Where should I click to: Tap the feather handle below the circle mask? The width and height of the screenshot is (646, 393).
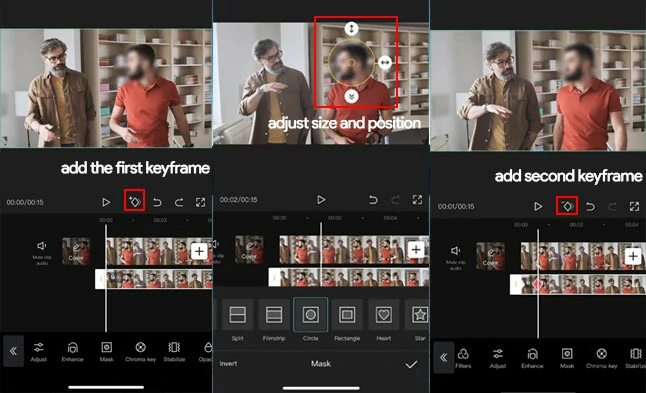(x=351, y=96)
